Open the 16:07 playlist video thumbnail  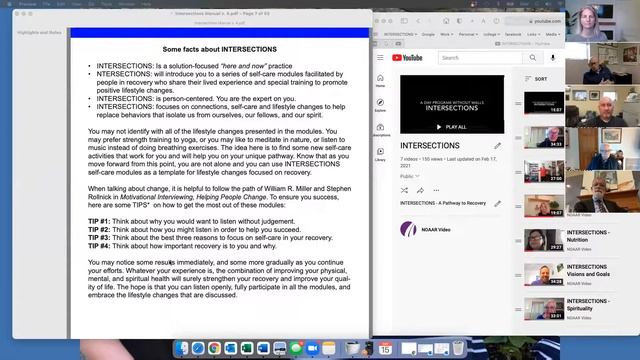tap(544, 102)
